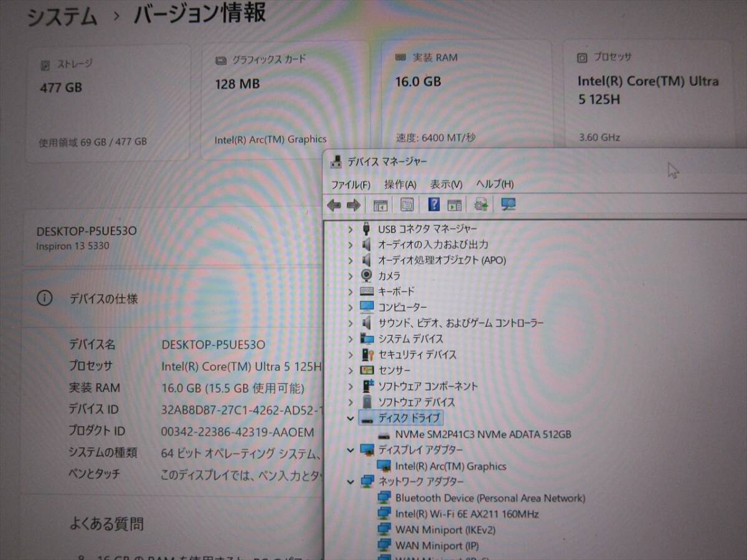Click the blue Help question-mark toolbar icon
Screen dimensions: 747x560
pyautogui.click(x=435, y=204)
